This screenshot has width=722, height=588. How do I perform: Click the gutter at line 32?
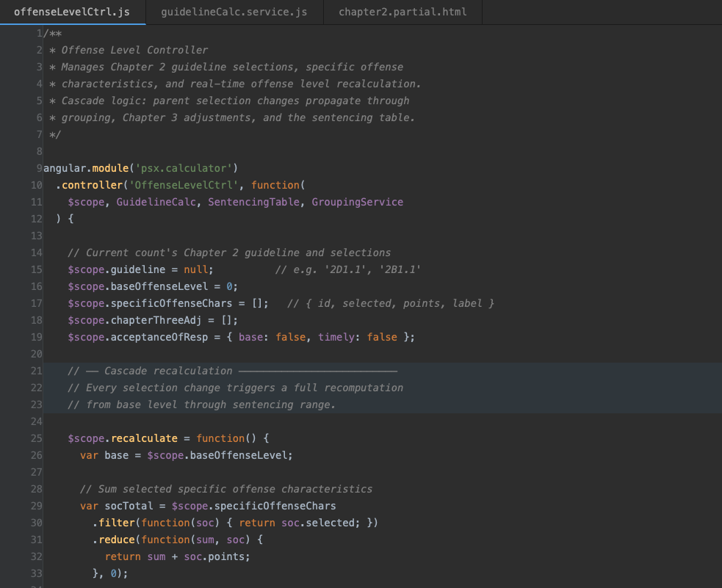(x=36, y=556)
